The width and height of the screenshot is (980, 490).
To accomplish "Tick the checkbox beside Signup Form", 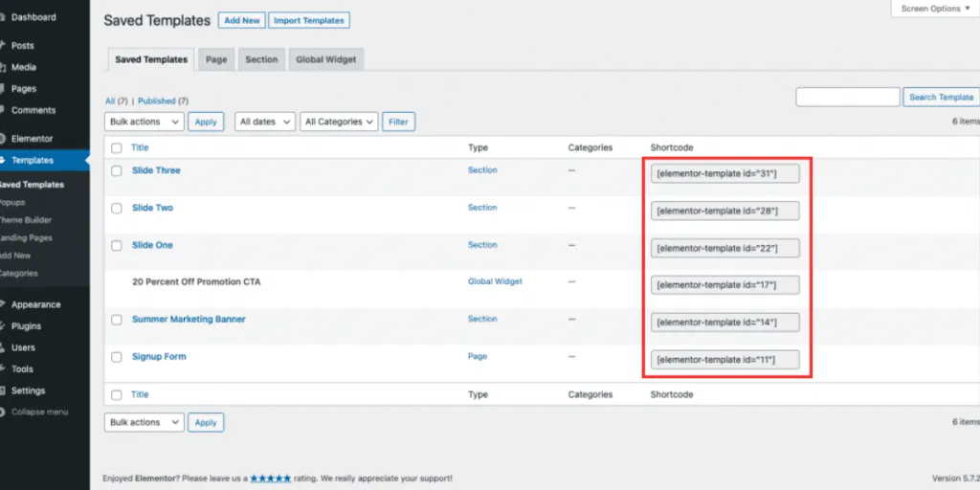I will [117, 357].
